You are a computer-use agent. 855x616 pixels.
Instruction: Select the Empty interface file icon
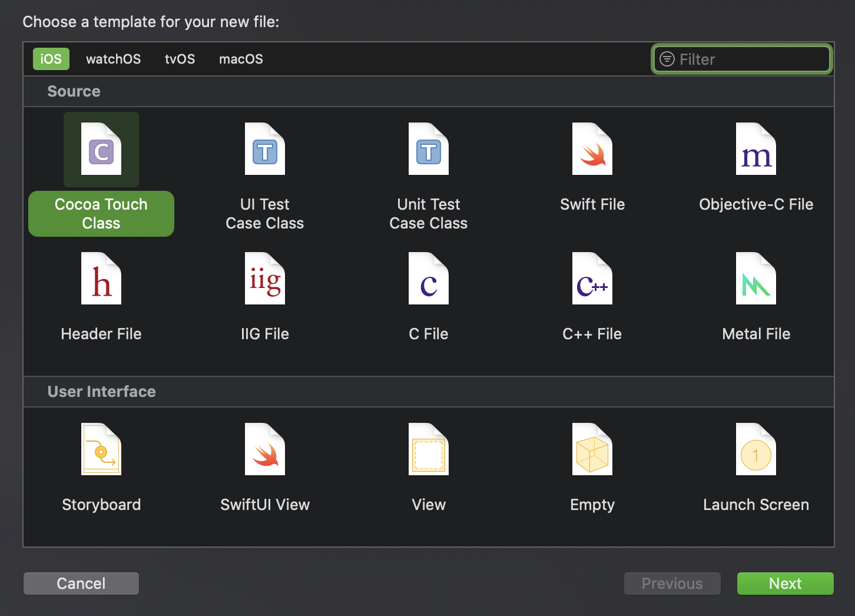coord(592,449)
